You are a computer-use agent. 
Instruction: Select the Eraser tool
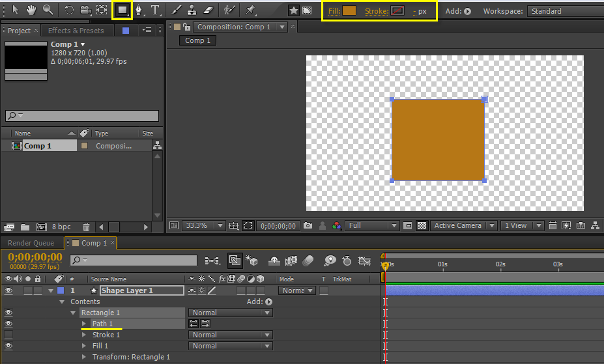tap(209, 10)
